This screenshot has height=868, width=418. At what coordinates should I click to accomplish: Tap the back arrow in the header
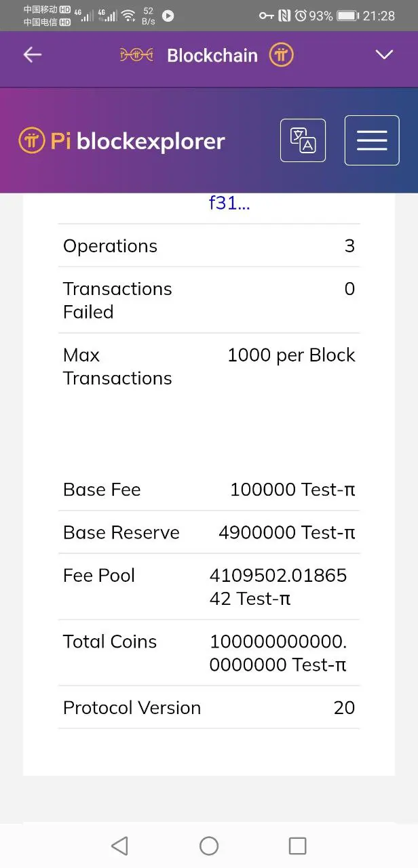(x=33, y=55)
